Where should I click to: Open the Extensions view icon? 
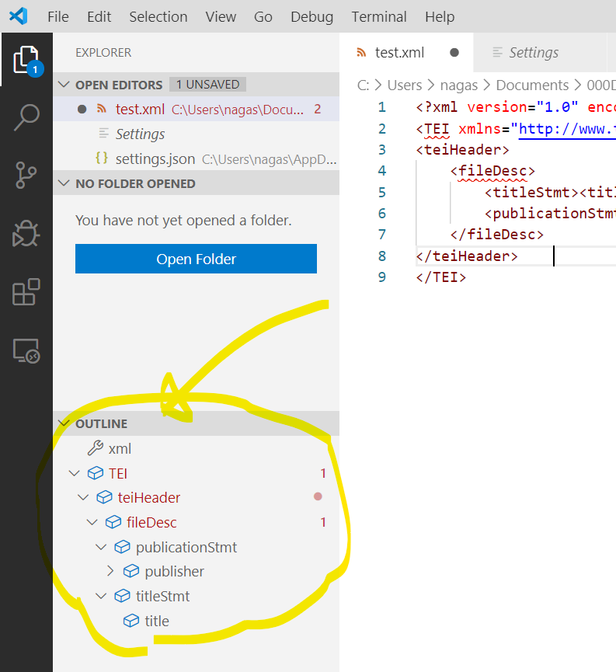click(x=26, y=292)
